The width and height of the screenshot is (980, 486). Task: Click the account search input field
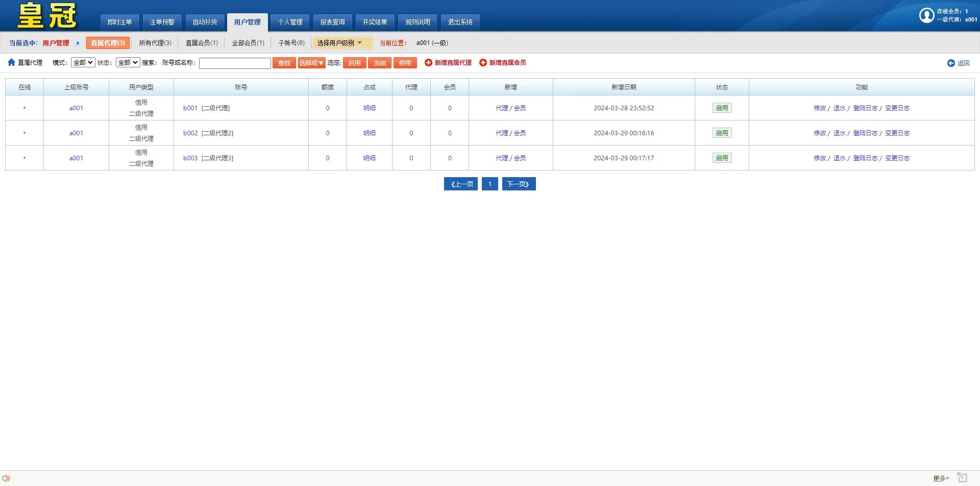pos(235,62)
